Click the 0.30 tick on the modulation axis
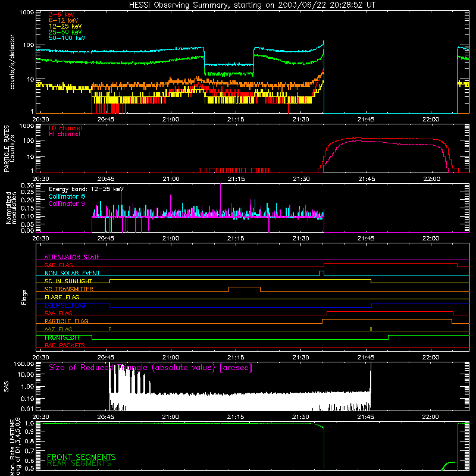 [27, 185]
